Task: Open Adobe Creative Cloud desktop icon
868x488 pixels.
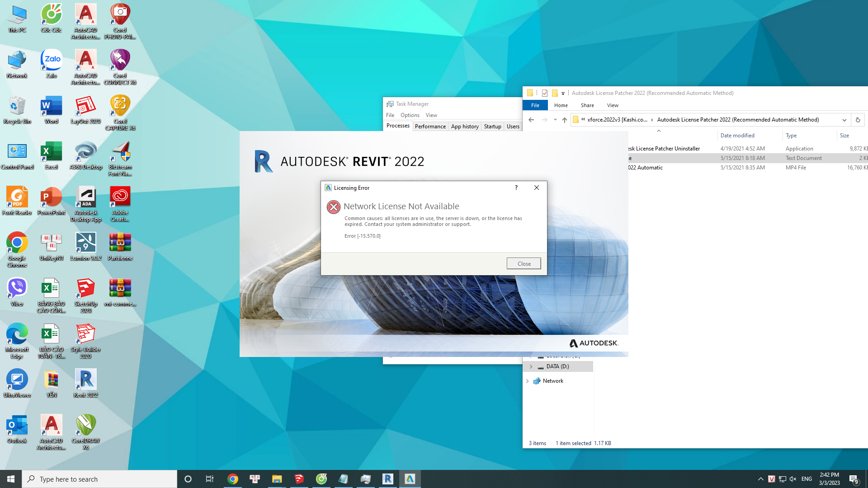Action: (120, 204)
